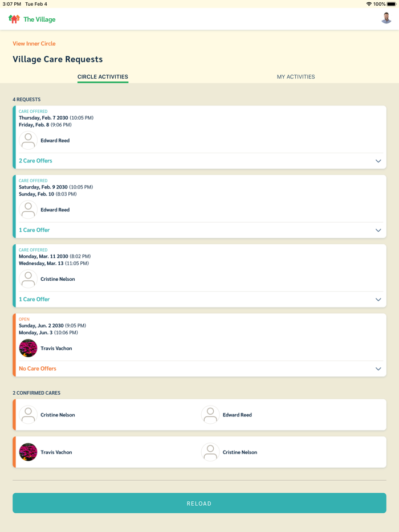Open the user profile avatar

coord(386,19)
